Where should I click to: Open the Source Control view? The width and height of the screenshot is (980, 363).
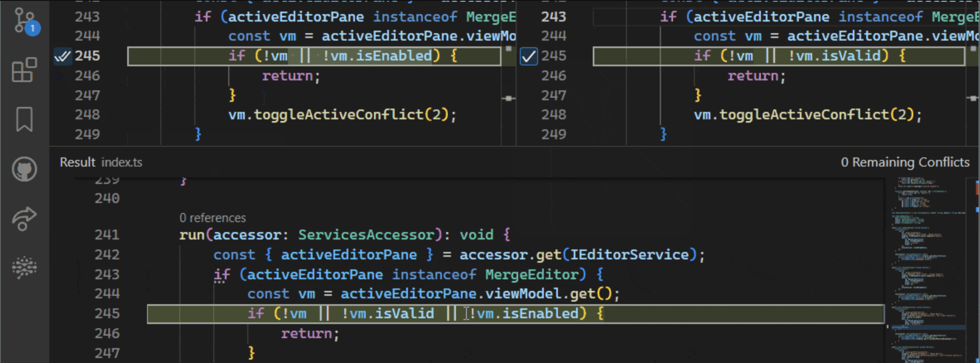23,20
